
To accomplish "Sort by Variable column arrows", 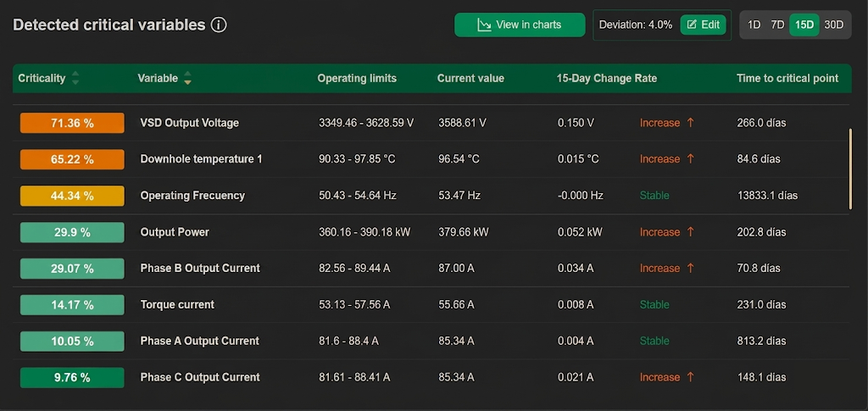I will (187, 78).
